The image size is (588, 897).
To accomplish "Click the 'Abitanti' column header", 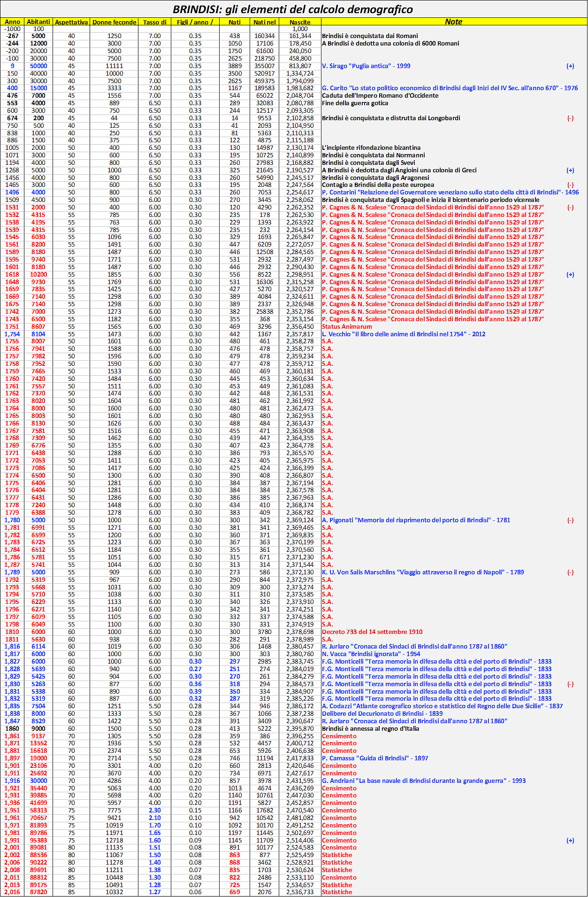I will pos(38,22).
